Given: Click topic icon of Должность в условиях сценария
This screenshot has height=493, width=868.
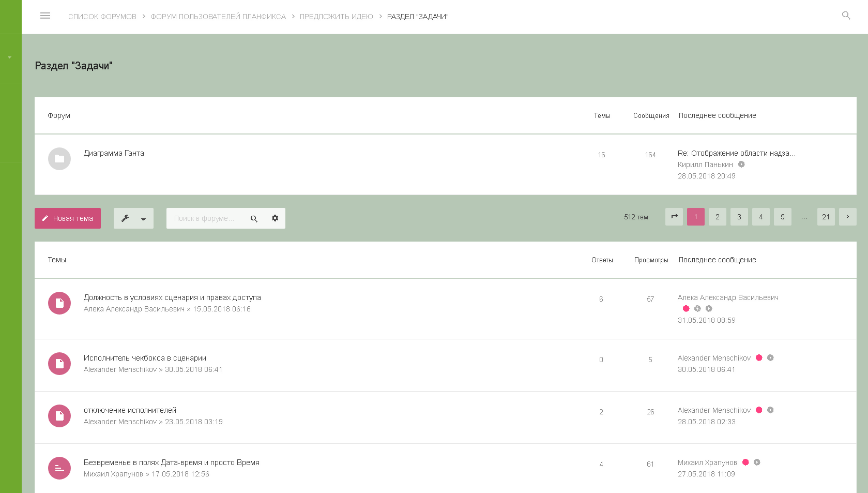Looking at the screenshot, I should 59,303.
